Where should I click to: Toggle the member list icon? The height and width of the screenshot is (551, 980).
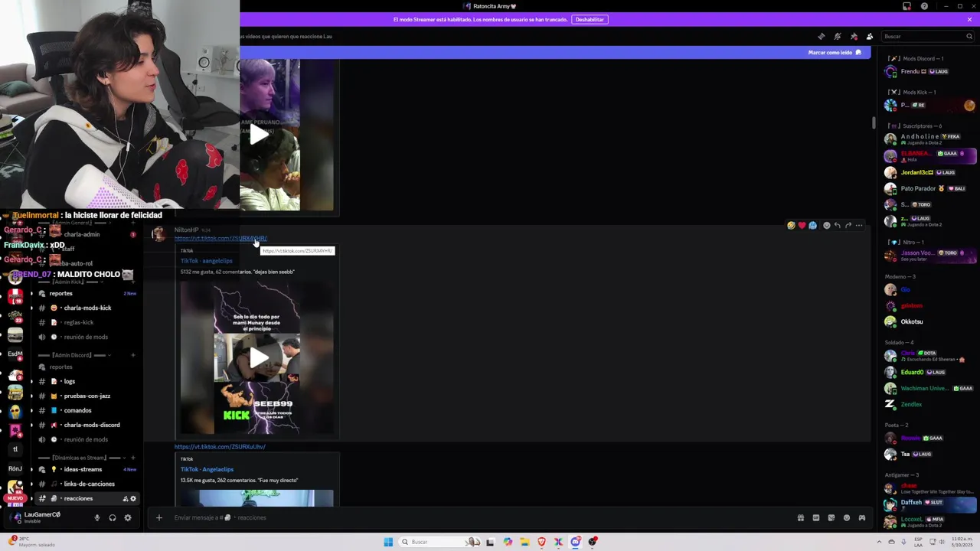(x=870, y=36)
